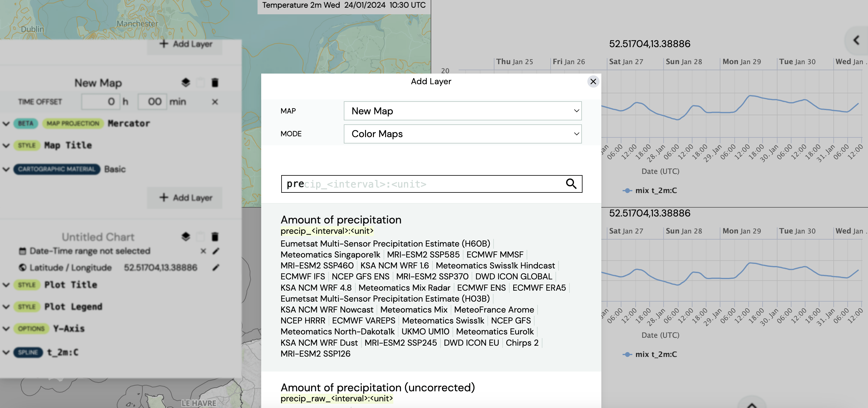Delete Untitled Chart with its trash icon

tap(215, 237)
